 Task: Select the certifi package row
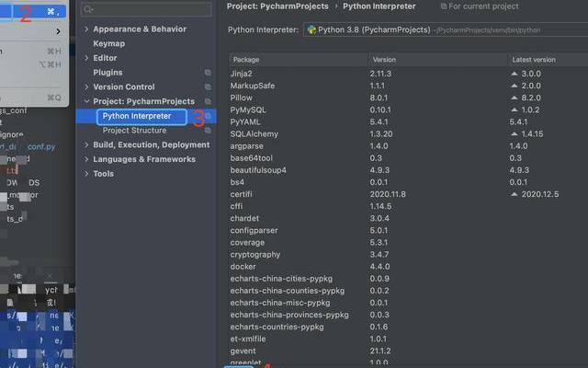tap(408, 194)
